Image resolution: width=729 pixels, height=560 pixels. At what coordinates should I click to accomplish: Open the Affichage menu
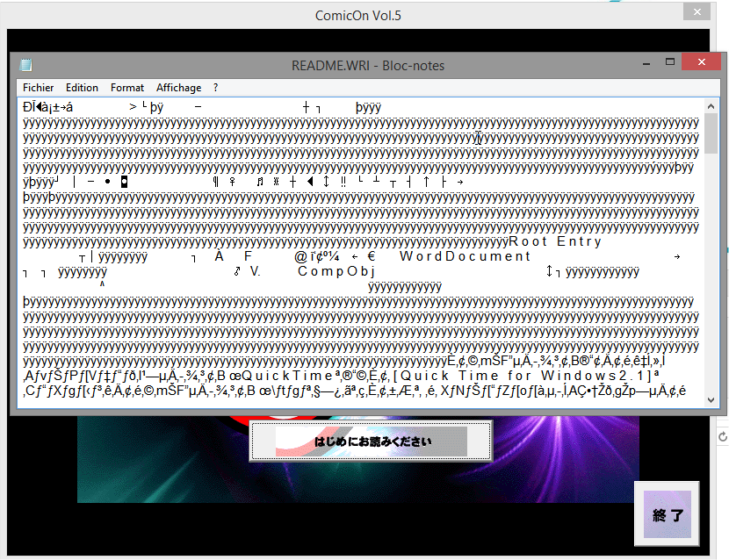point(178,88)
